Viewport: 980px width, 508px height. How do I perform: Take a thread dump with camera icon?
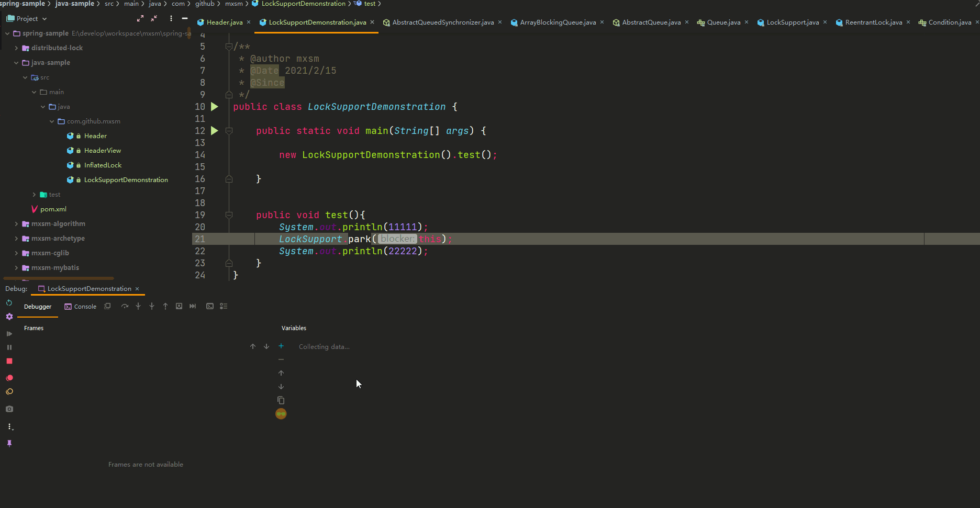coord(9,409)
